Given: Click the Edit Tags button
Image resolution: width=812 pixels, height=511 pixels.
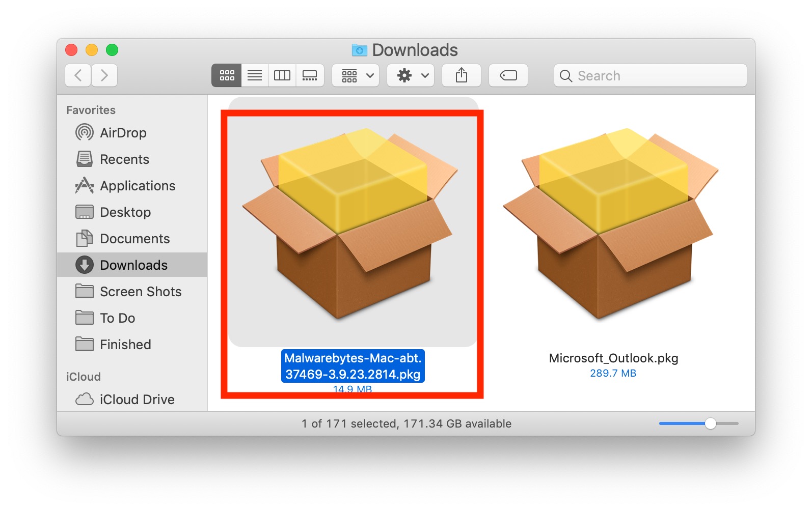Looking at the screenshot, I should 508,76.
